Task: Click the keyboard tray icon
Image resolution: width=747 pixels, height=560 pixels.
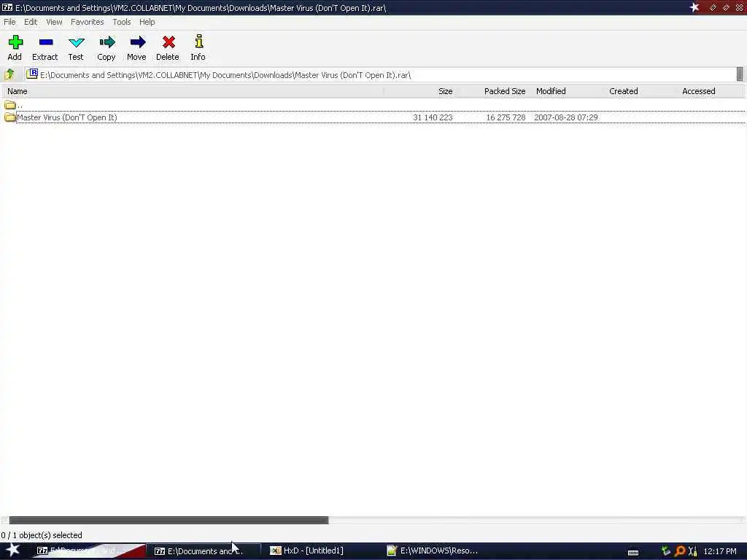Action: [x=632, y=553]
